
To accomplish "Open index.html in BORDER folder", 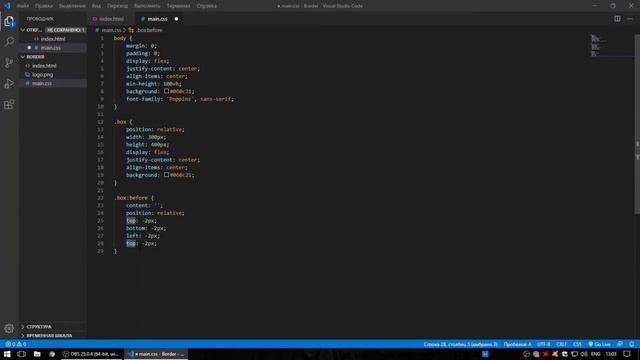I will (44, 66).
